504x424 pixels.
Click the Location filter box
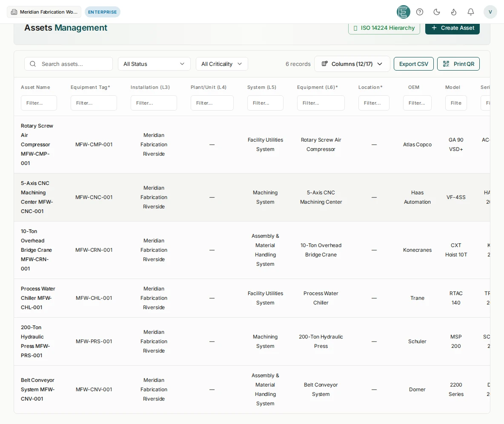(x=374, y=103)
